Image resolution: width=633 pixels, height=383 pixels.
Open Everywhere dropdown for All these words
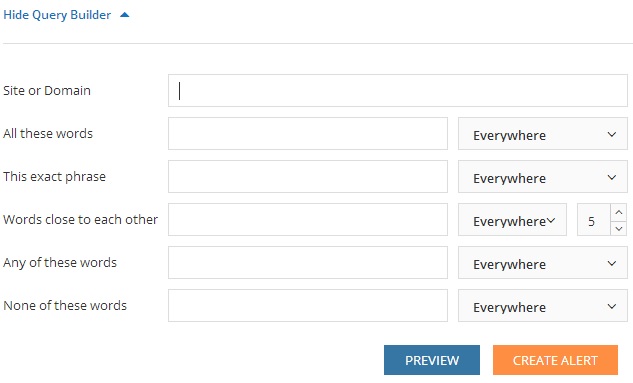tap(543, 134)
